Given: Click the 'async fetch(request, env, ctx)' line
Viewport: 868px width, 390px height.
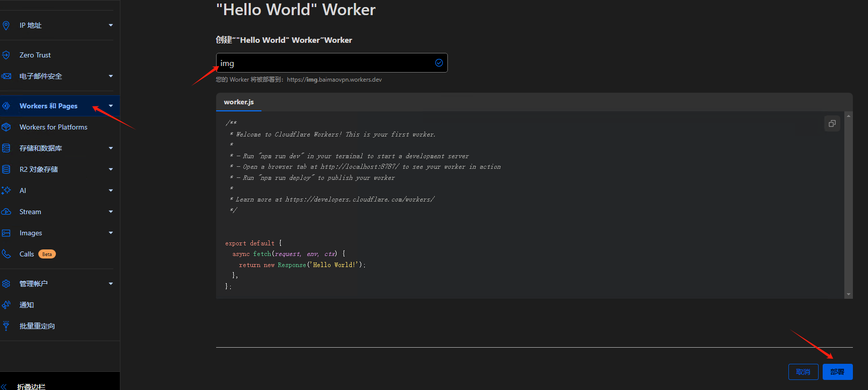Looking at the screenshot, I should 289,253.
